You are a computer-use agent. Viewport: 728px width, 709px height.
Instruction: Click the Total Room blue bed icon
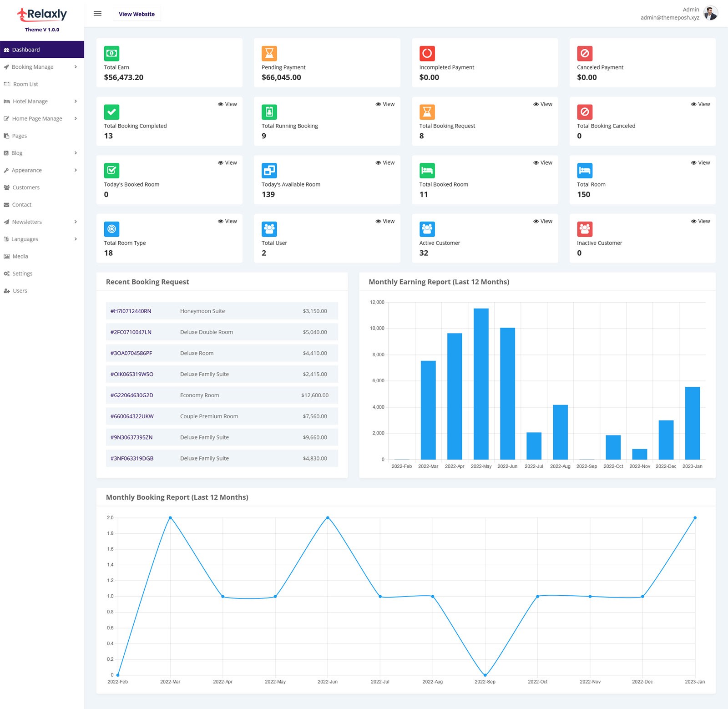point(585,171)
